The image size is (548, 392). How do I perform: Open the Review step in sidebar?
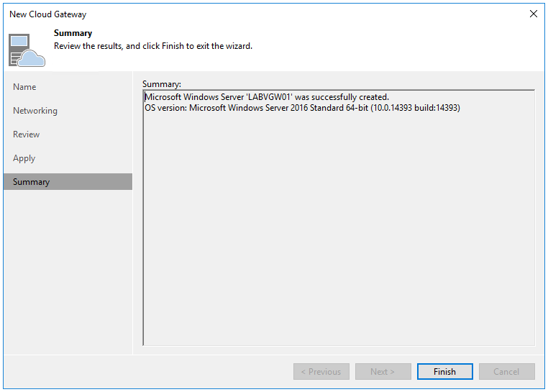tap(27, 135)
